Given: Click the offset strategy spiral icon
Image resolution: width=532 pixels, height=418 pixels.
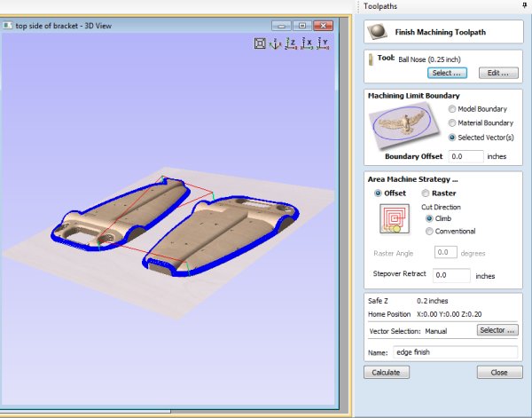Looking at the screenshot, I should [x=391, y=218].
